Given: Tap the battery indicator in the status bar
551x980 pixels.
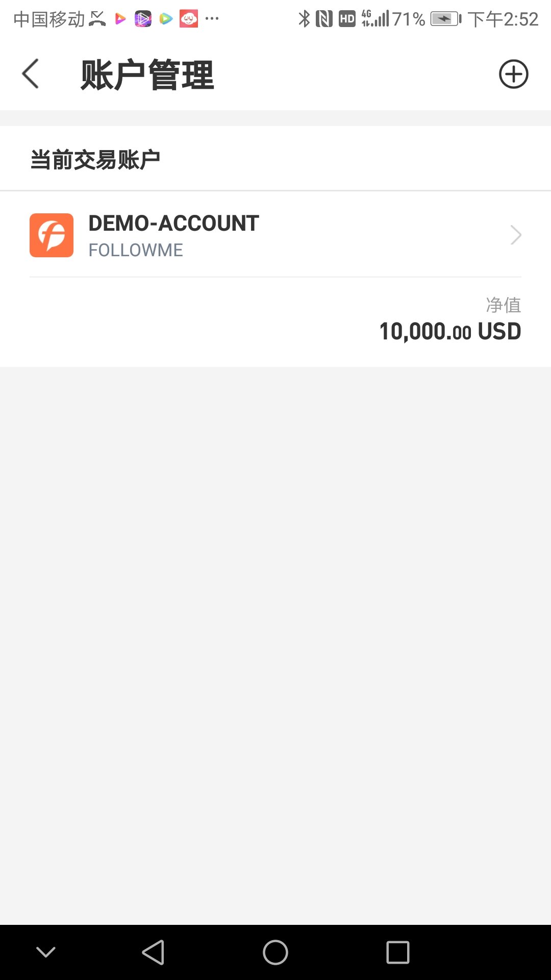Looking at the screenshot, I should pos(445,19).
